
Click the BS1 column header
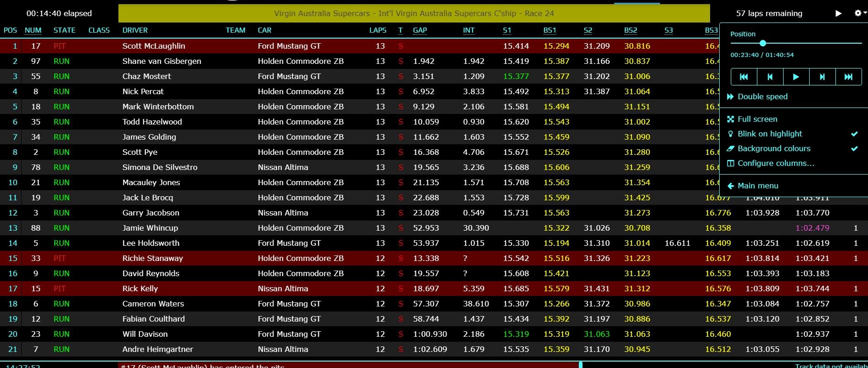click(550, 30)
